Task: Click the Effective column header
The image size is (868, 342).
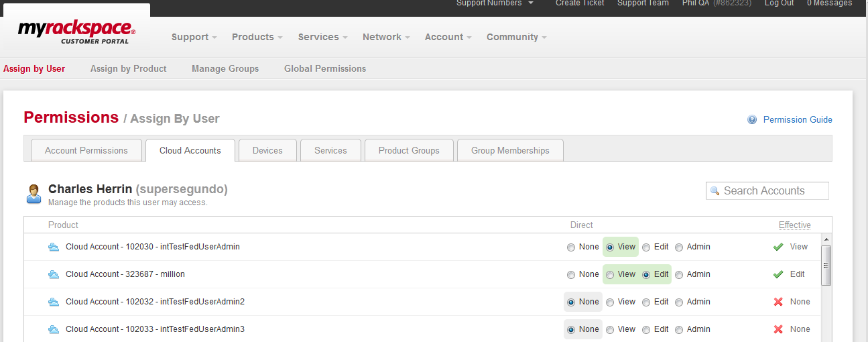Action: (x=794, y=225)
